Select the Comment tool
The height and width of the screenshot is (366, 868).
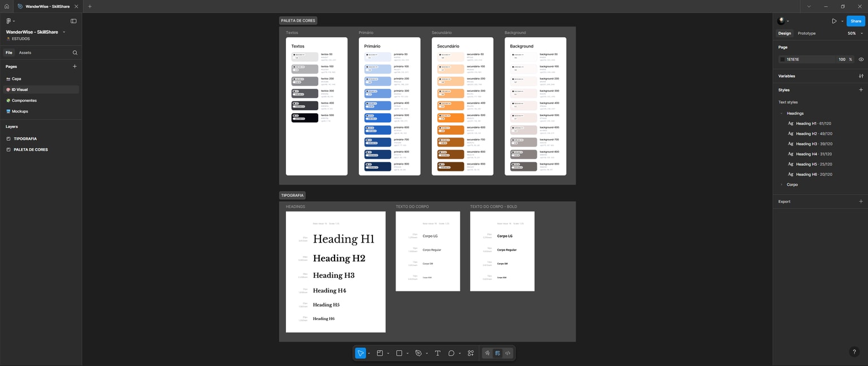452,353
